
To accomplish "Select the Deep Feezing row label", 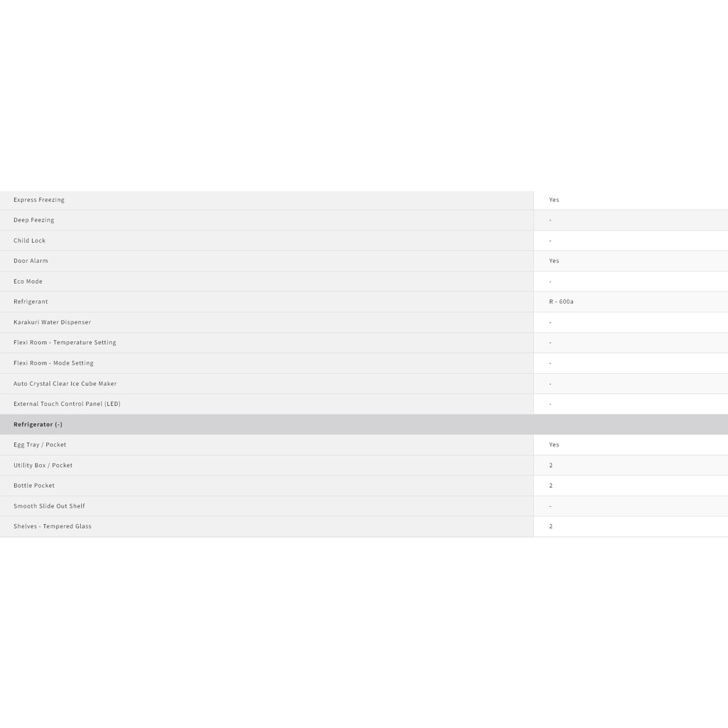I will click(34, 220).
